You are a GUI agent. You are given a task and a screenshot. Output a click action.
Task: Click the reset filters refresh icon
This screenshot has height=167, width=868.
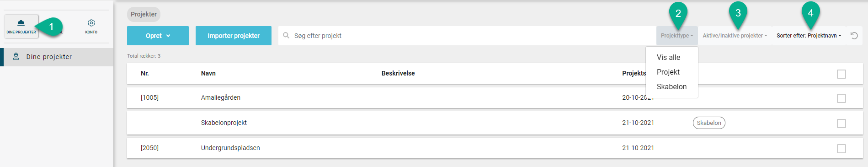coord(854,36)
